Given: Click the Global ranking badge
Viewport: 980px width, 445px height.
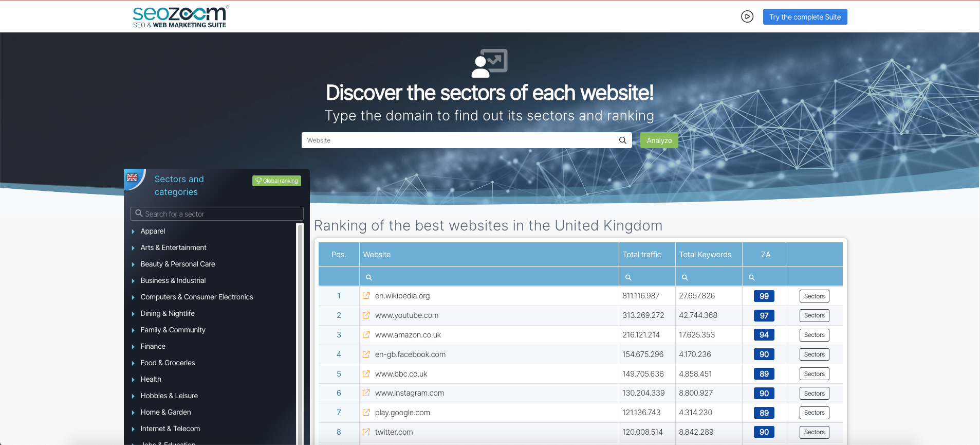Looking at the screenshot, I should pyautogui.click(x=276, y=181).
